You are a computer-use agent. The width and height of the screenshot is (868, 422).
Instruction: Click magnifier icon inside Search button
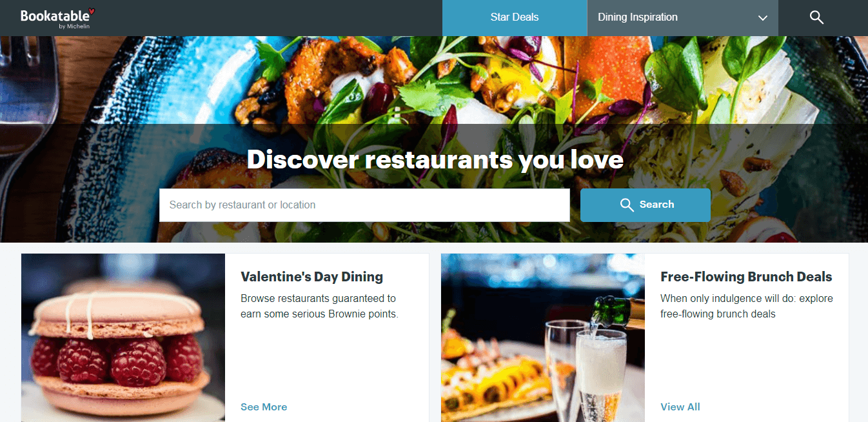(x=627, y=205)
